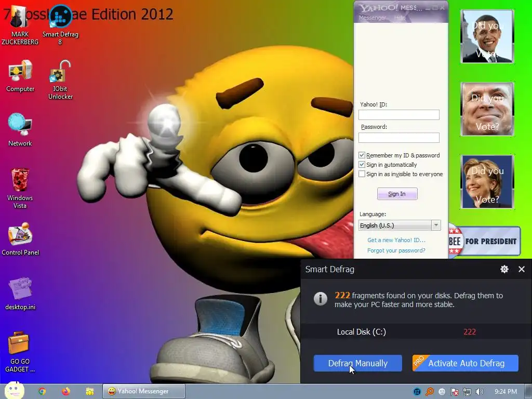Click Activate Auto Defrag button
This screenshot has width=532, height=399.
pos(465,363)
